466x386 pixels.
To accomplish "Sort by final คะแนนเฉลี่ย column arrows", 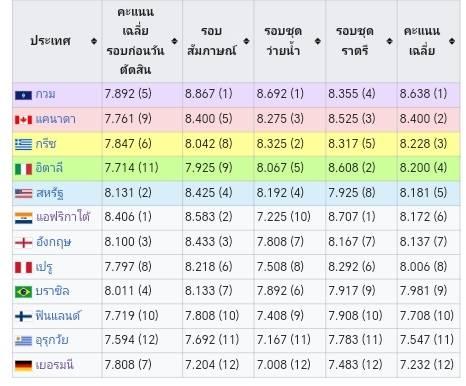I will pos(452,41).
